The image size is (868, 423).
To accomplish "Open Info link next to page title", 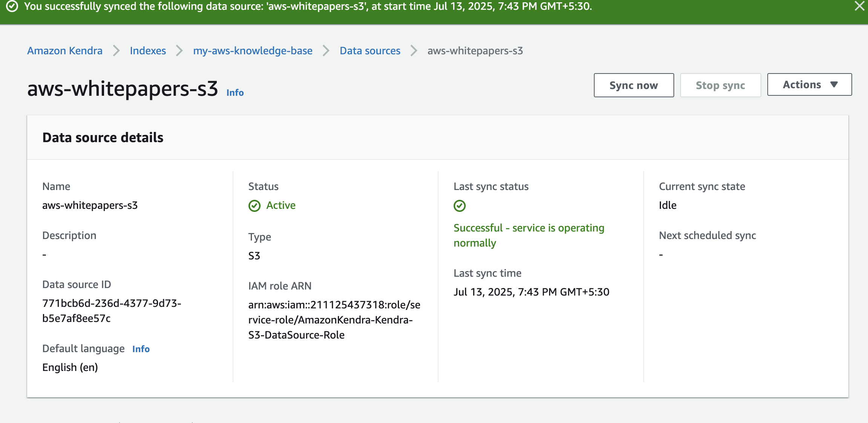I will (x=235, y=93).
